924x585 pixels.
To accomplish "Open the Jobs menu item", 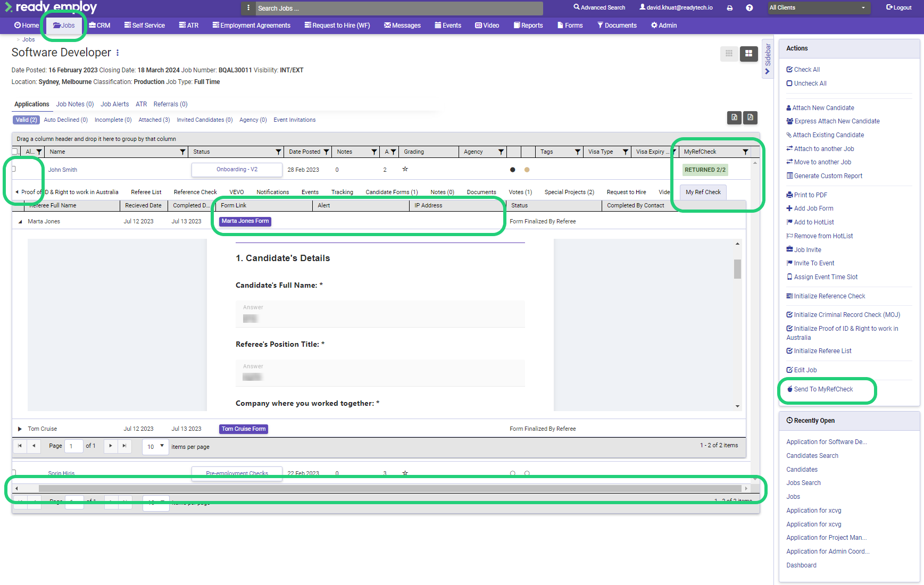I will pyautogui.click(x=64, y=26).
